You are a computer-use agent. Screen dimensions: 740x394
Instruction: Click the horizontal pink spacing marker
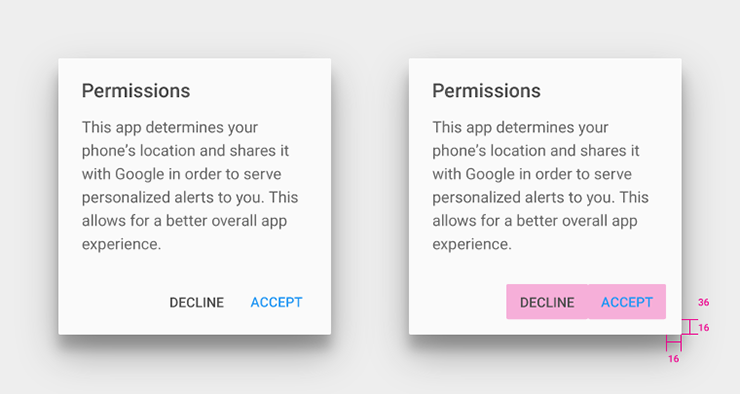click(674, 343)
